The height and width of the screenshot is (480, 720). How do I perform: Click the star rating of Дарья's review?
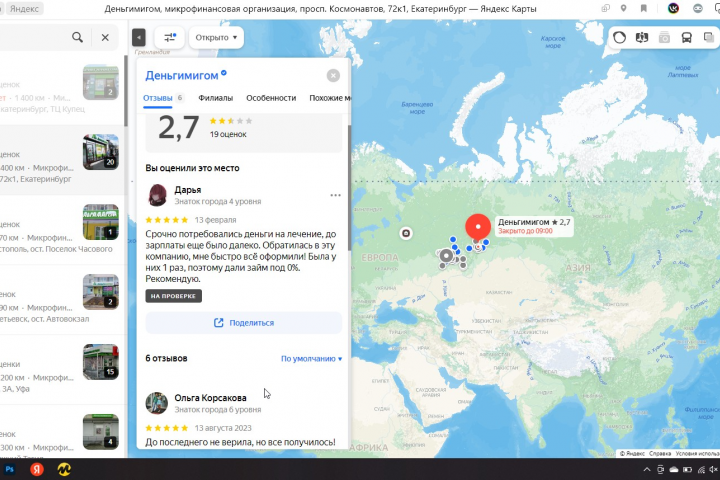[167, 220]
